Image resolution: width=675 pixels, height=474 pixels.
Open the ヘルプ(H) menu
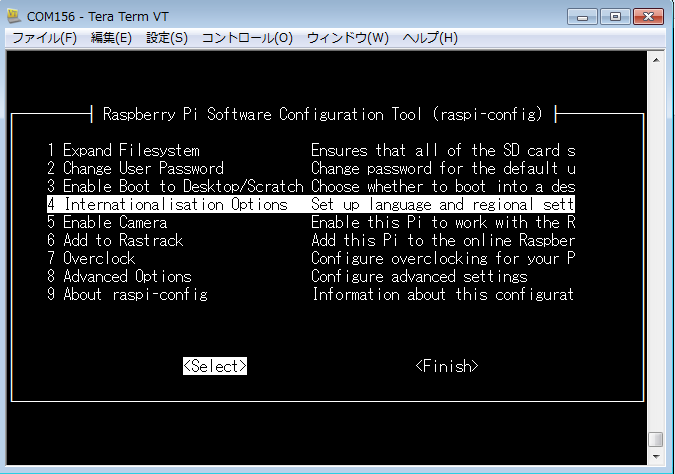[x=430, y=38]
